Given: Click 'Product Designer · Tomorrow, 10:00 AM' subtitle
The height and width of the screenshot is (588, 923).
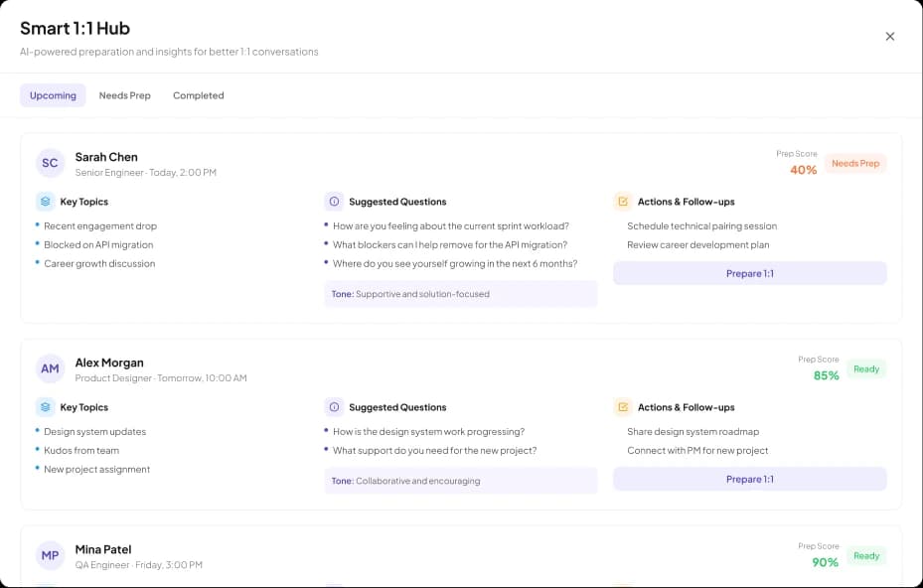Looking at the screenshot, I should click(x=161, y=377).
